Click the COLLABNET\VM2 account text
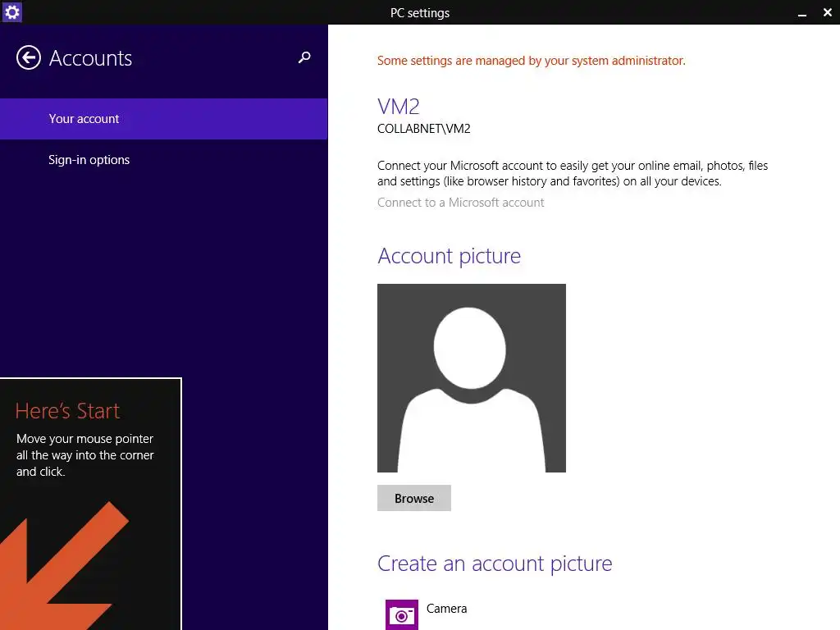The width and height of the screenshot is (840, 630). (x=424, y=129)
